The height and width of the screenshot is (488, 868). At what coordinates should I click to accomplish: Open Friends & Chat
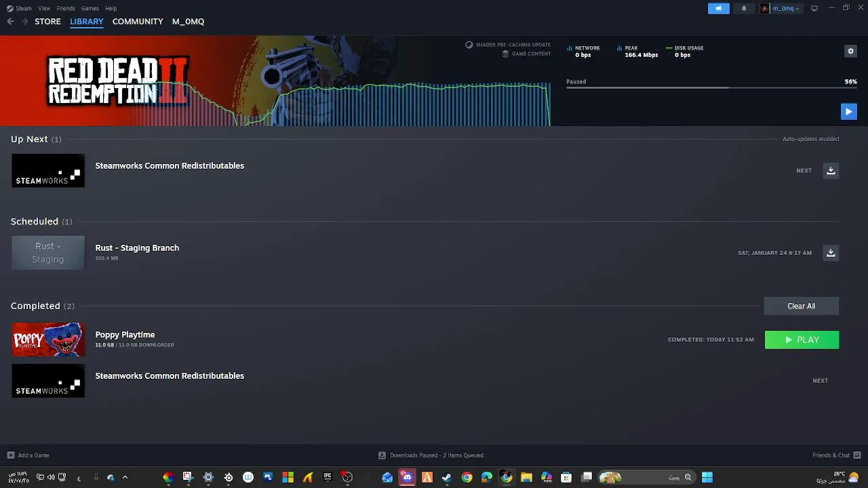point(836,455)
